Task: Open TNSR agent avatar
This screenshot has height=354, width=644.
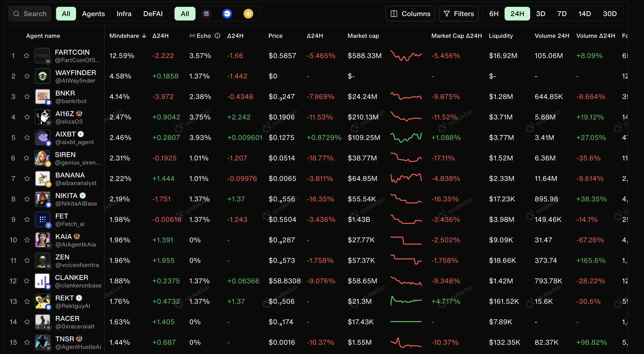Action: coord(42,343)
